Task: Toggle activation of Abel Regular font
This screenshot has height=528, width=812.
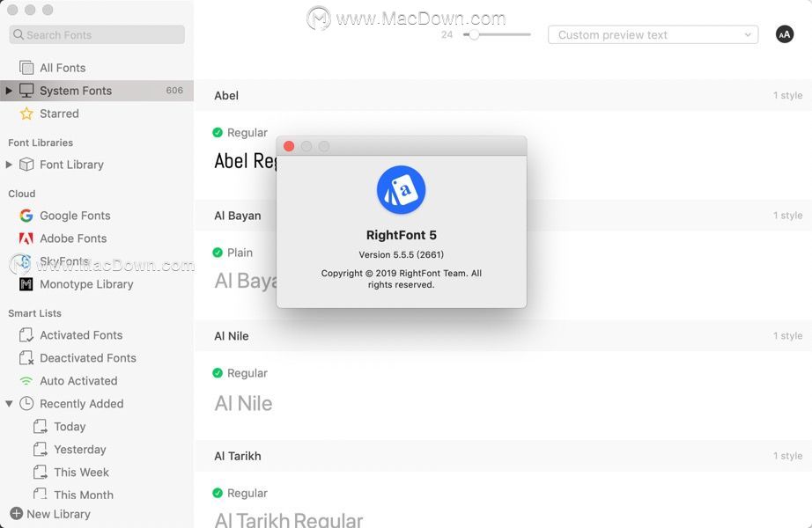Action: [x=218, y=133]
